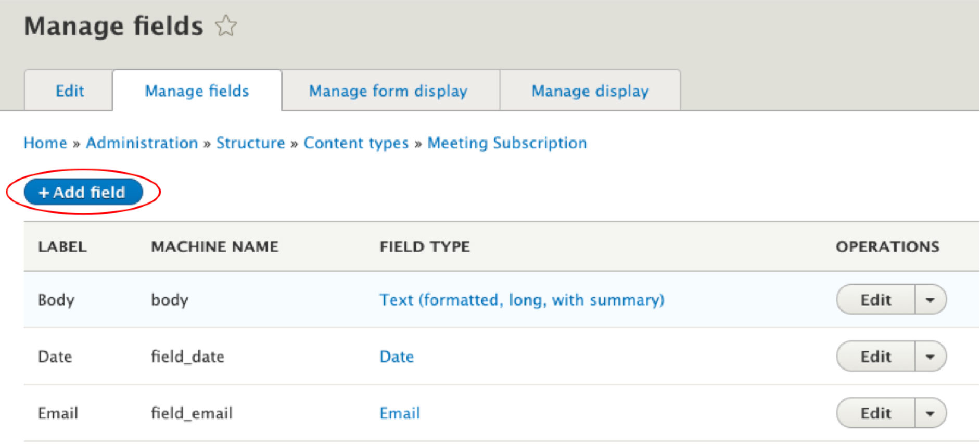980x444 pixels.
Task: Open the Administration breadcrumb link
Action: pos(142,143)
